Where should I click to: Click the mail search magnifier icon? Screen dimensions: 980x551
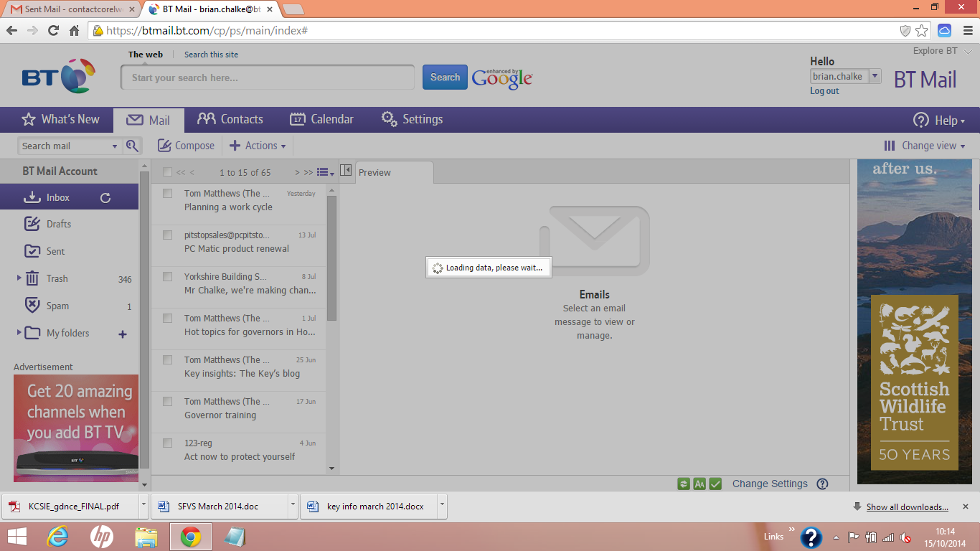point(132,146)
